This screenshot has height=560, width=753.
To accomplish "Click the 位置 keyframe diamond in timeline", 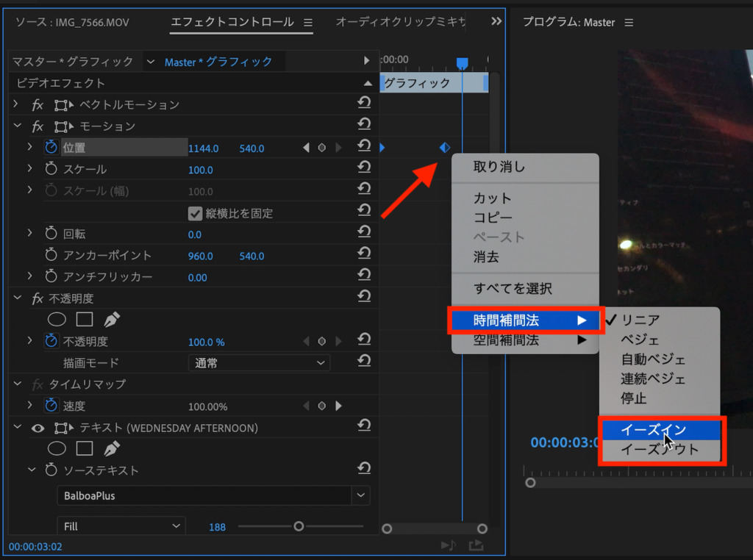I will click(445, 148).
